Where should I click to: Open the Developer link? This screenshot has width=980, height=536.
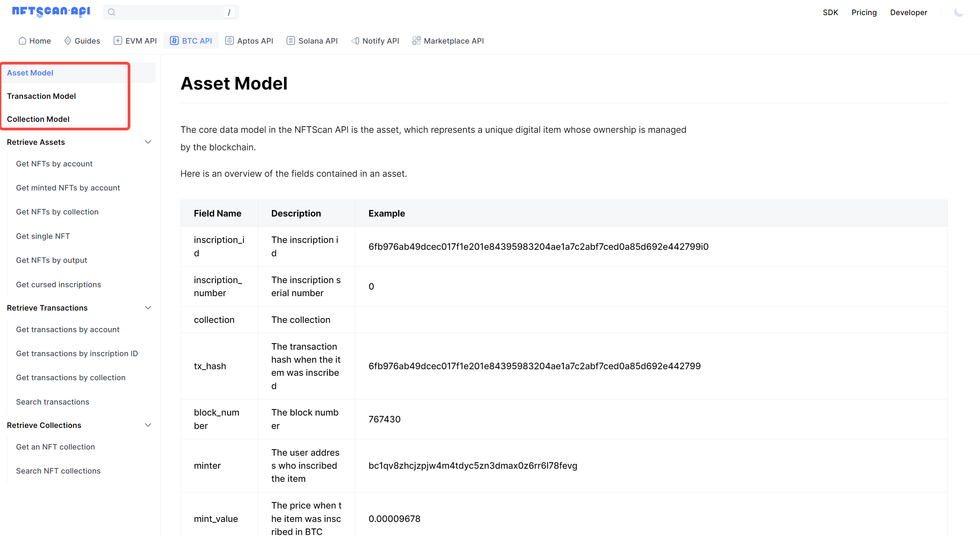click(909, 12)
